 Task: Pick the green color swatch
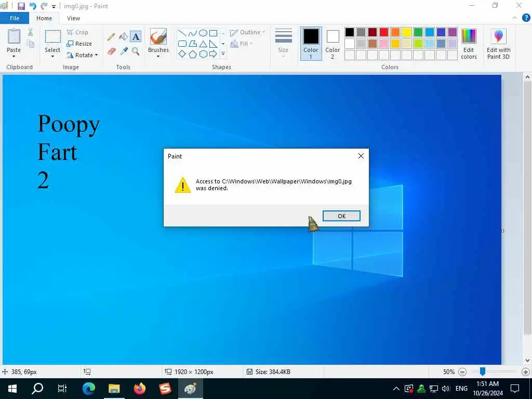[x=418, y=32]
